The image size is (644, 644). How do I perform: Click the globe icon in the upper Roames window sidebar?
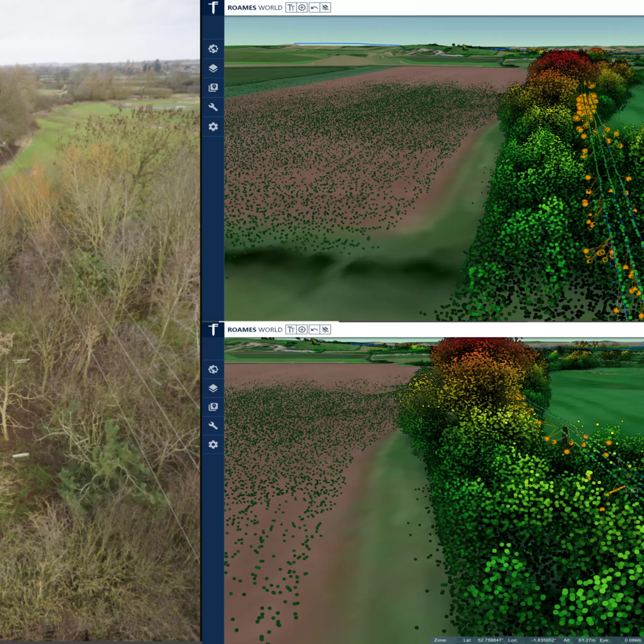tap(213, 49)
